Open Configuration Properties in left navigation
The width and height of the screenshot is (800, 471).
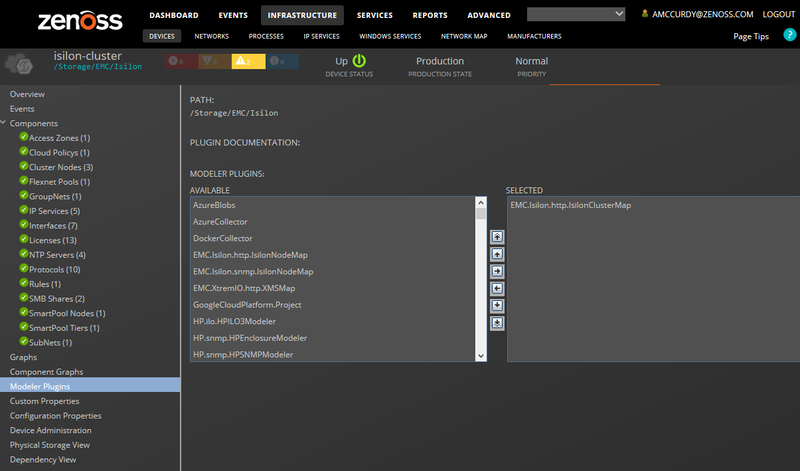coord(56,415)
